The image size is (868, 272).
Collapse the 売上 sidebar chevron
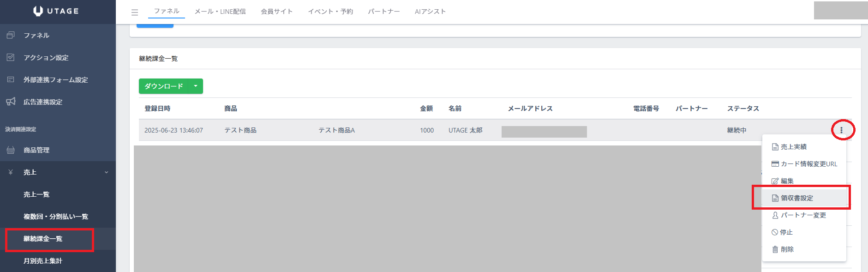pos(107,172)
